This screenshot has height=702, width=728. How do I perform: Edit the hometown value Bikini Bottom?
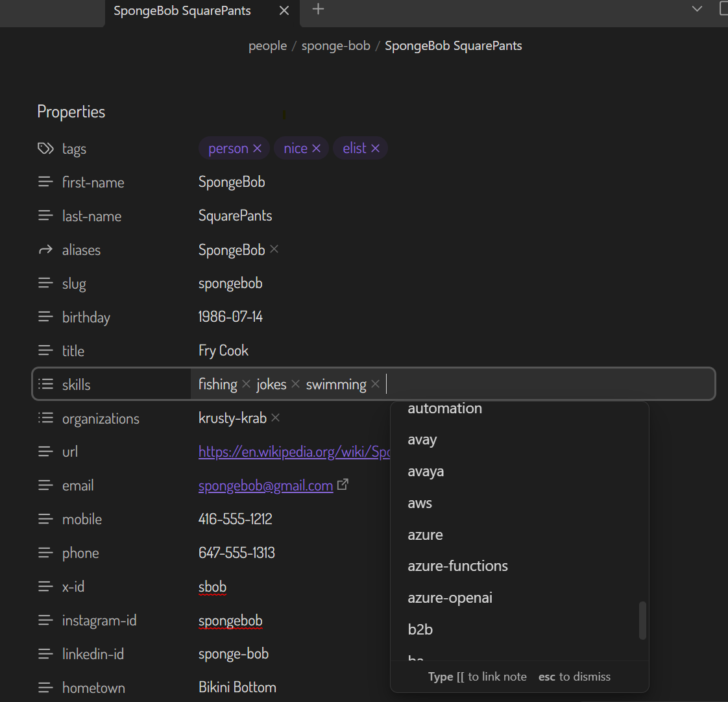[237, 687]
